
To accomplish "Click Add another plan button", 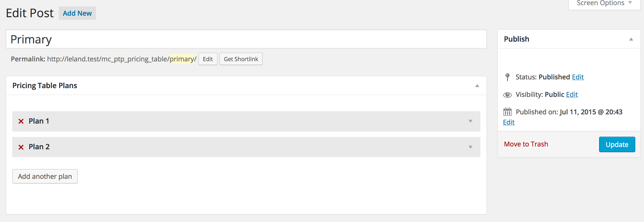I will pos(45,176).
